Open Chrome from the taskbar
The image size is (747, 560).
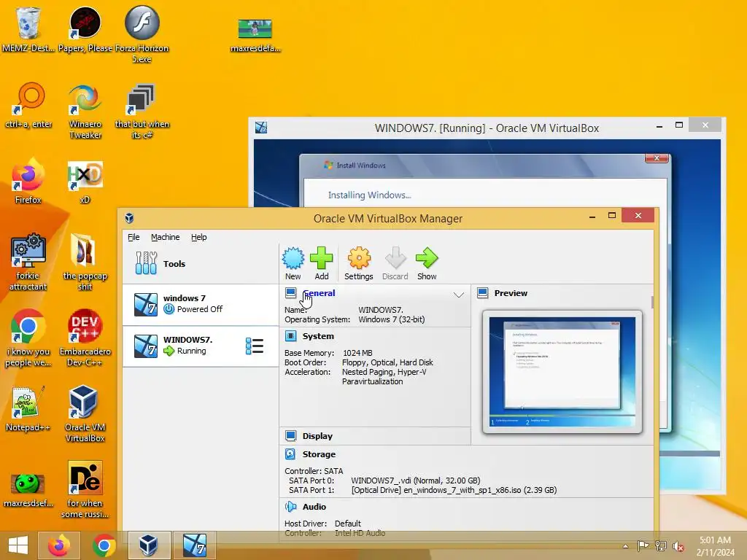coord(104,545)
